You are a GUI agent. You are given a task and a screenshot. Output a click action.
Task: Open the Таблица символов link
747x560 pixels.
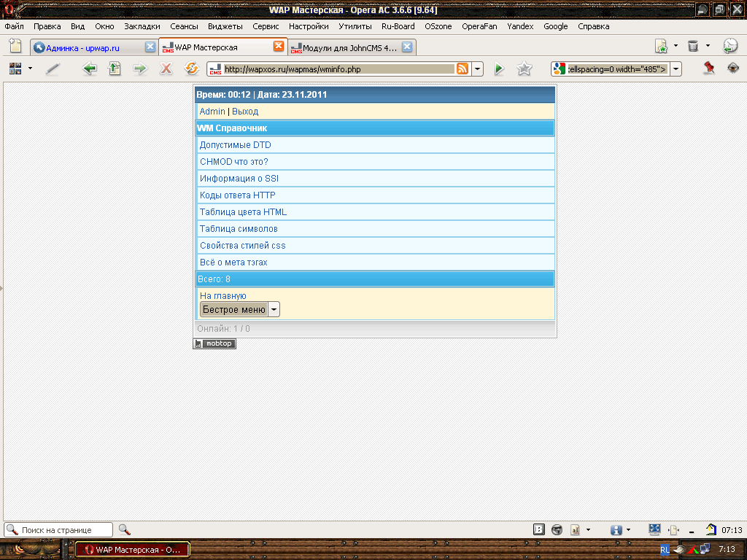coord(239,229)
